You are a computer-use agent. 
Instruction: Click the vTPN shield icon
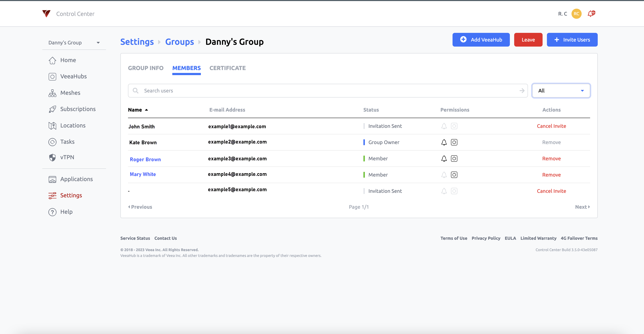click(x=52, y=157)
